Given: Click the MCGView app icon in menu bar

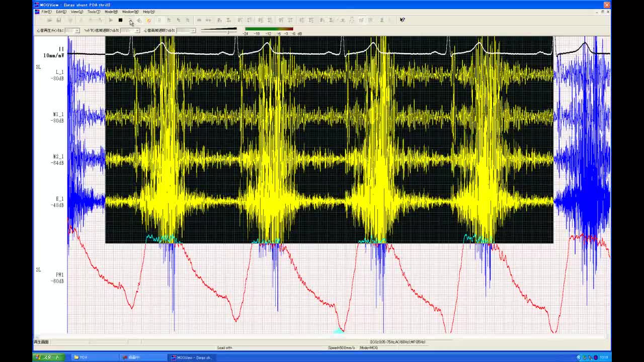Looking at the screenshot, I should (37, 12).
